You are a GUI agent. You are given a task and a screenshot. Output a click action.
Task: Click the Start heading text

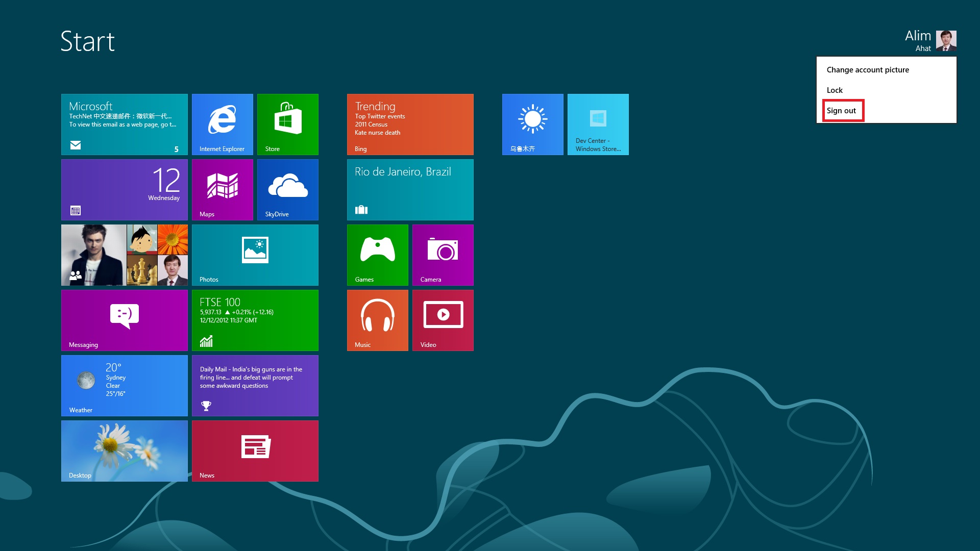(x=87, y=41)
